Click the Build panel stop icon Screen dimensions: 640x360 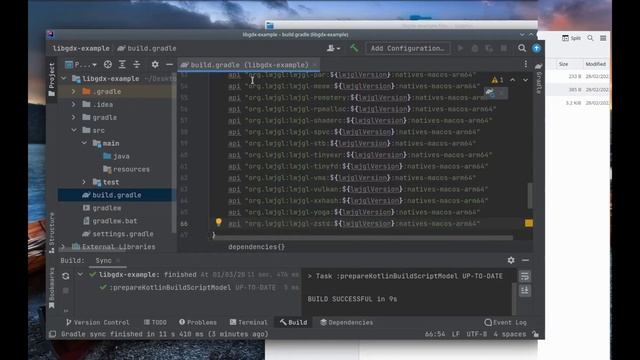pyautogui.click(x=66, y=290)
